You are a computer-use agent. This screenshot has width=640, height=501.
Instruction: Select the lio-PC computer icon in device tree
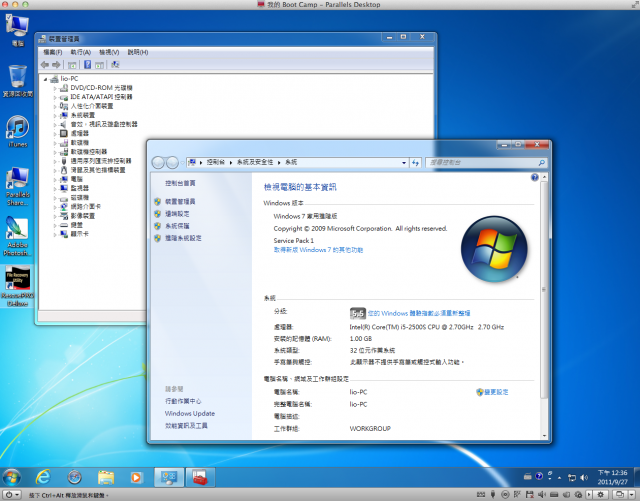54,79
